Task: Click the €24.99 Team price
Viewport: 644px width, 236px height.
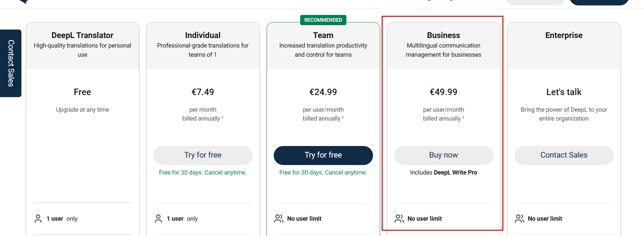Action: point(323,92)
